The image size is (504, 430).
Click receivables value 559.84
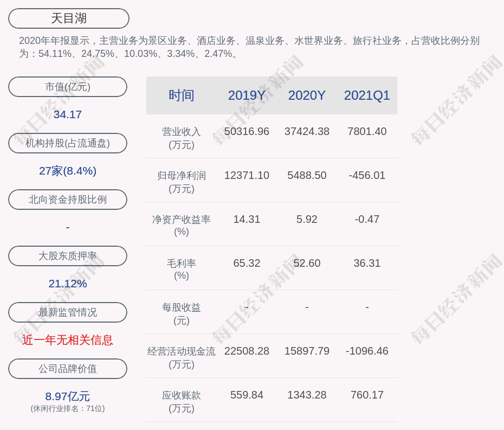247,395
